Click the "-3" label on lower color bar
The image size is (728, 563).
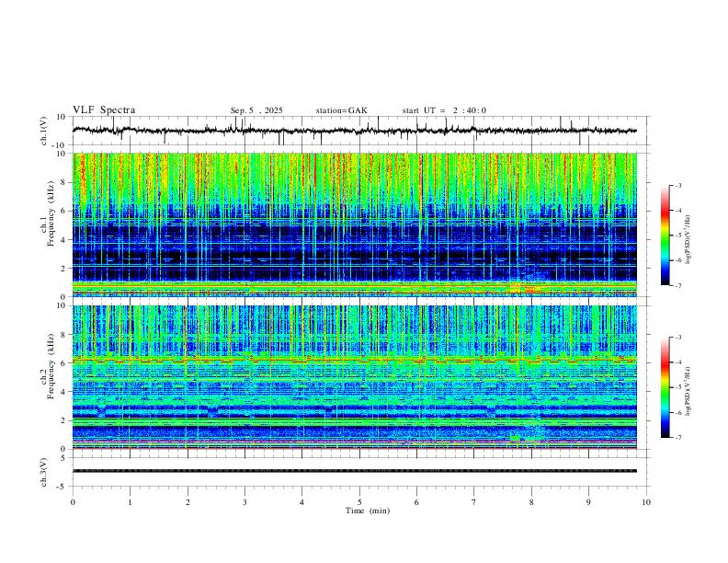coord(677,338)
